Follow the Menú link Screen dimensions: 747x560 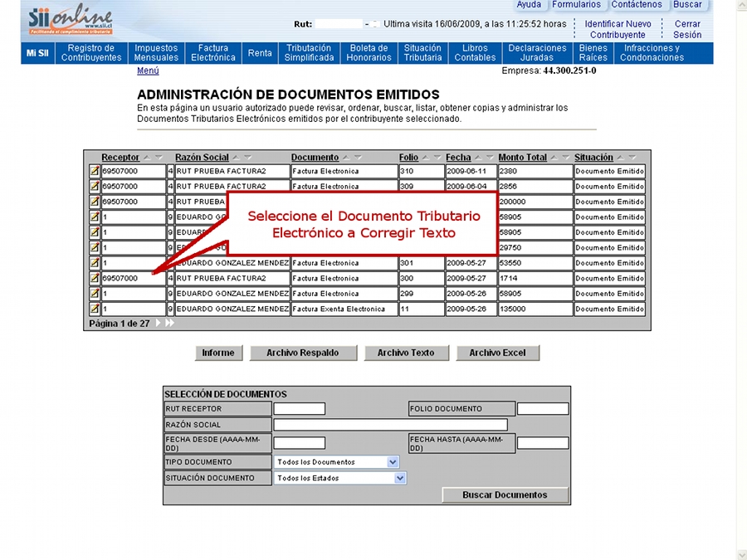[x=148, y=71]
